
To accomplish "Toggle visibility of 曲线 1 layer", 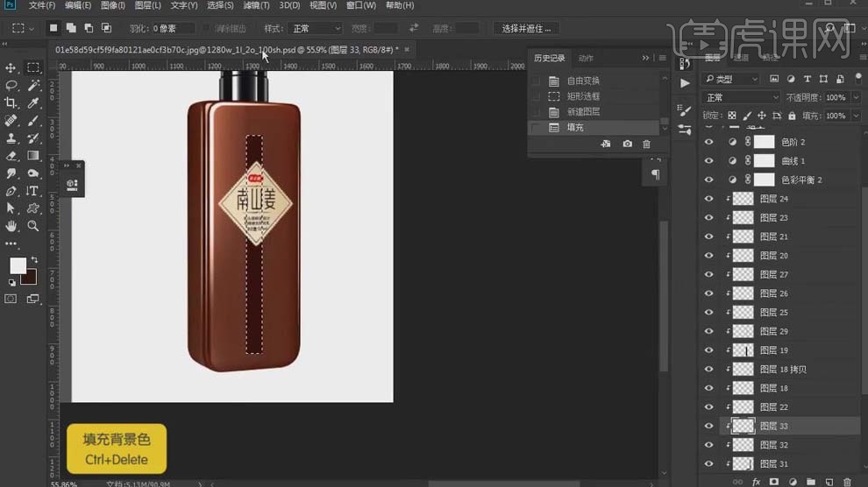I will 709,161.
